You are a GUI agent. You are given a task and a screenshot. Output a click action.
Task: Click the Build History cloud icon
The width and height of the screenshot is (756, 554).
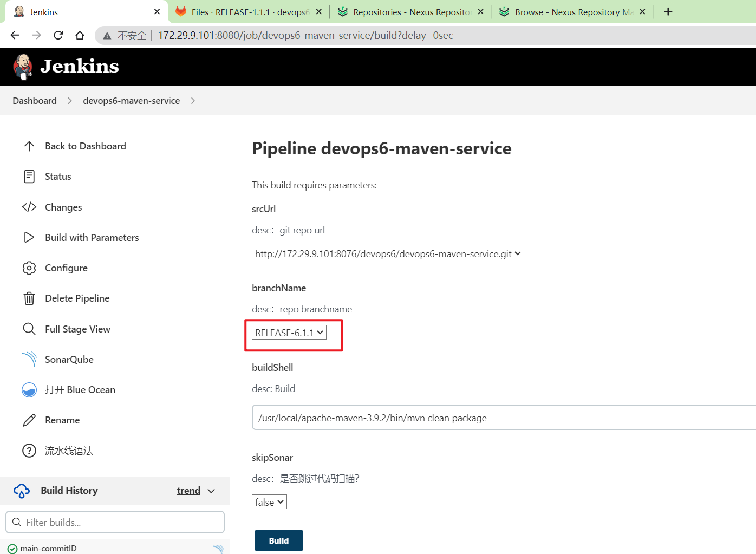pyautogui.click(x=22, y=491)
